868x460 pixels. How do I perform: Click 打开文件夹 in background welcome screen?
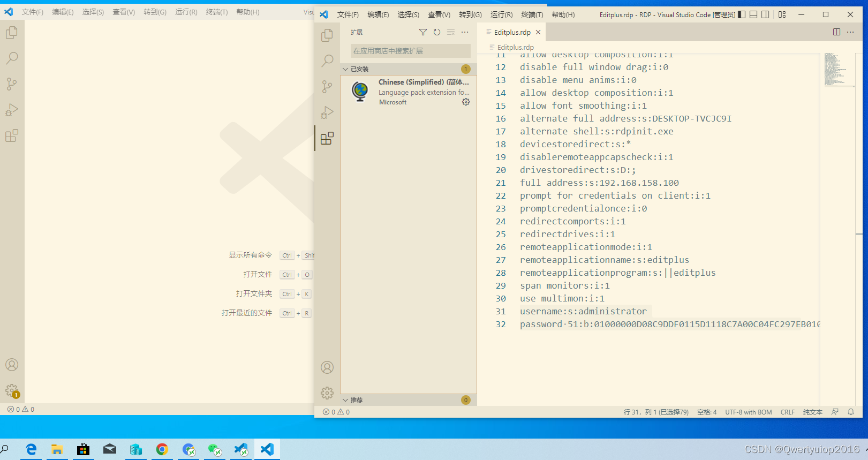pos(254,293)
